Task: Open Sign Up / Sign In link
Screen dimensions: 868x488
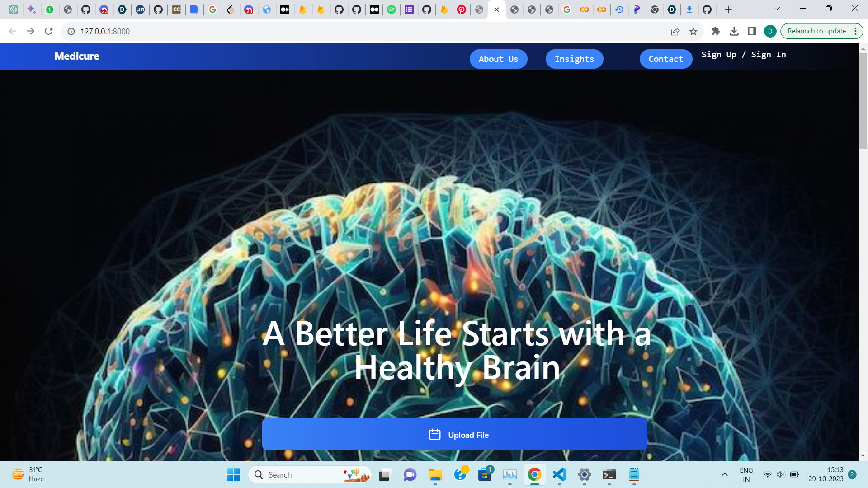Action: pos(743,55)
